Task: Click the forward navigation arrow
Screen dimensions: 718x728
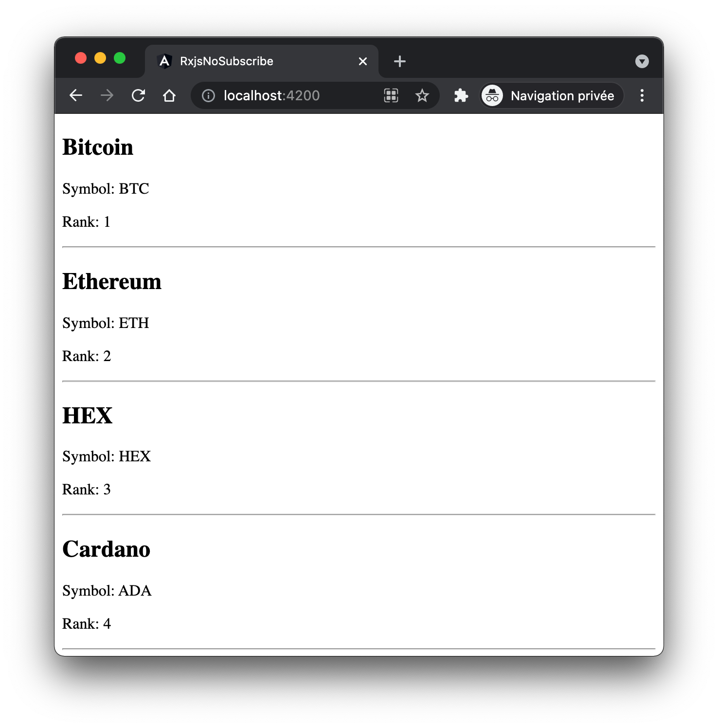Action: [107, 95]
